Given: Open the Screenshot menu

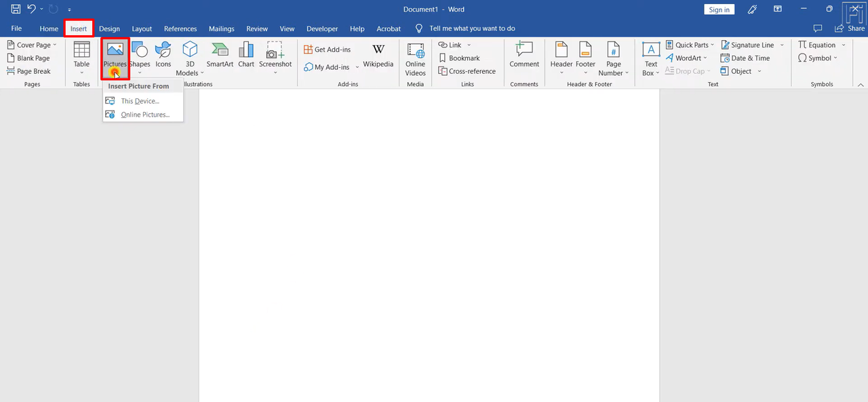Looking at the screenshot, I should (275, 58).
